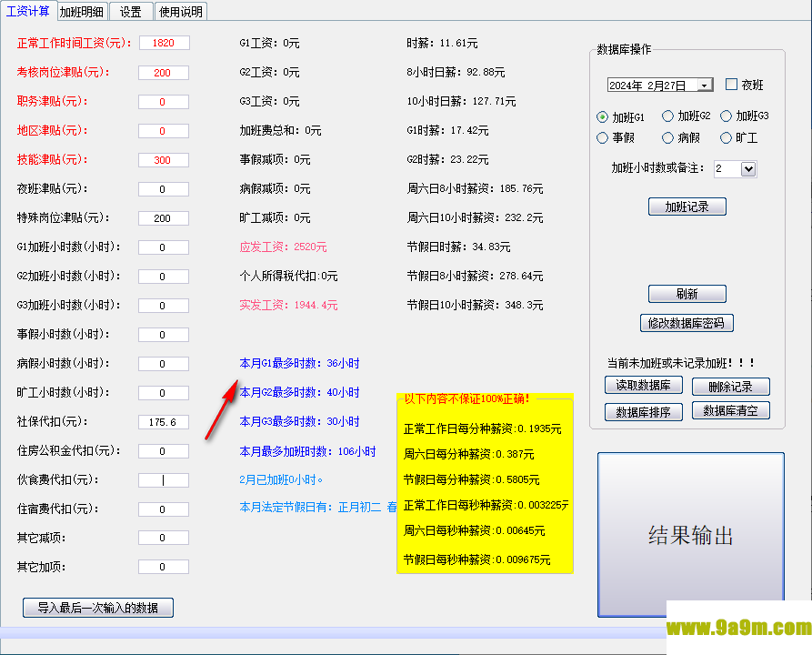812x655 pixels.
Task: Focus the G1加班小时数 input field
Action: [x=163, y=247]
